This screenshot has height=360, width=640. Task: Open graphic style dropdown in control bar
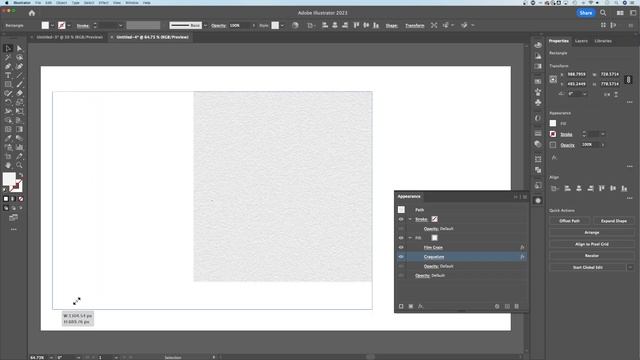pos(282,26)
